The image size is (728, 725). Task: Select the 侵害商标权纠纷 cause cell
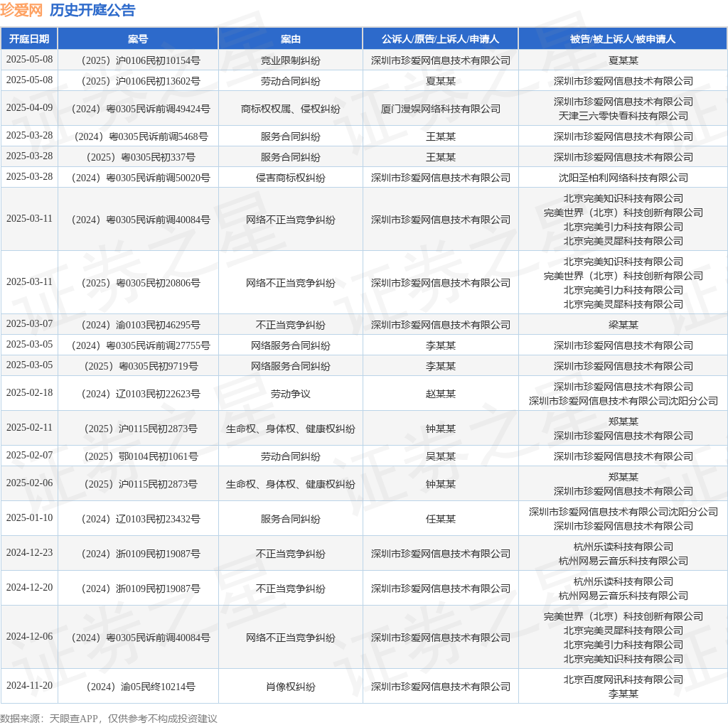click(x=291, y=178)
